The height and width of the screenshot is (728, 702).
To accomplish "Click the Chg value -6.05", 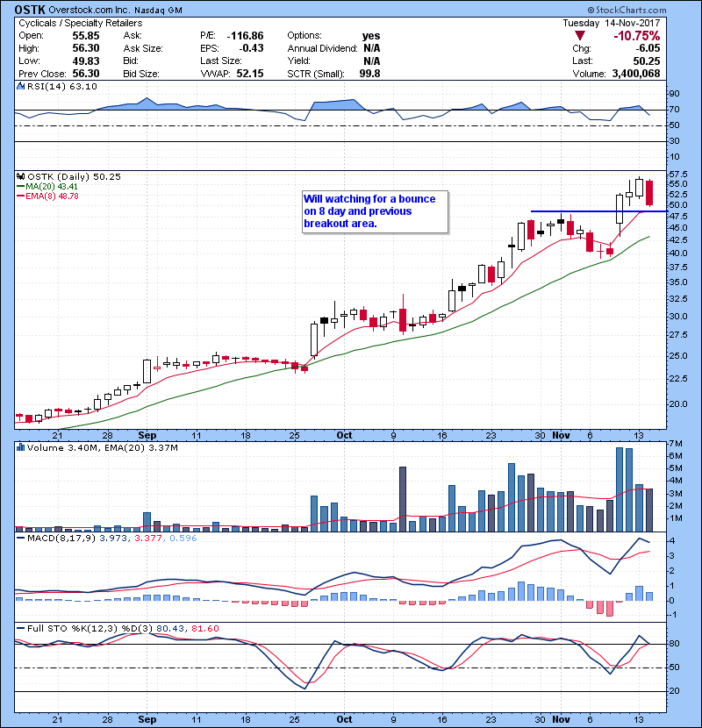I will [x=648, y=48].
